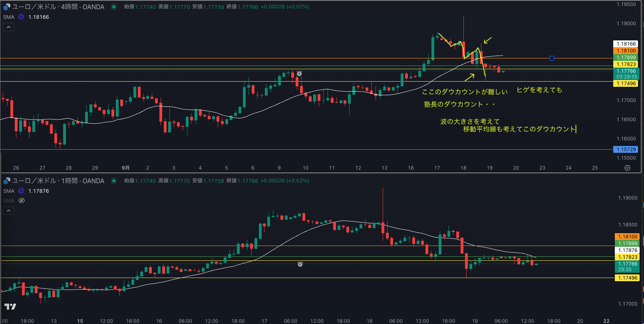Click the text note 移動平均線も考えてこのダウカウント
Screen dimensions: 644x324
[x=519, y=129]
